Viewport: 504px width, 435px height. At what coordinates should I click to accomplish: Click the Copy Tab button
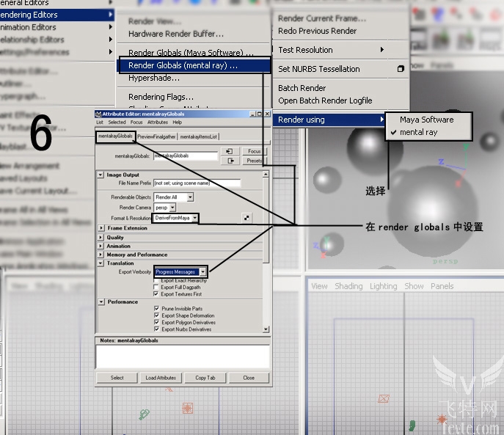point(205,378)
